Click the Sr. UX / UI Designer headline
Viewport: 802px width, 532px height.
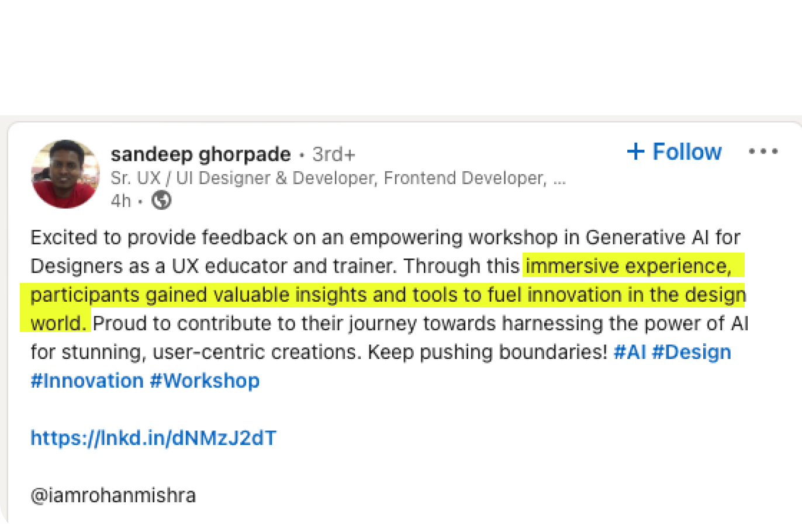pos(338,178)
